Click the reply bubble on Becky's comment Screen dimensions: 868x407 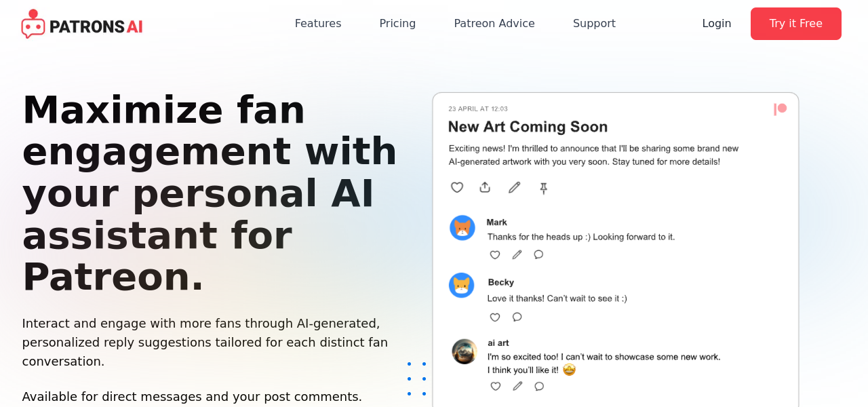pyautogui.click(x=517, y=317)
